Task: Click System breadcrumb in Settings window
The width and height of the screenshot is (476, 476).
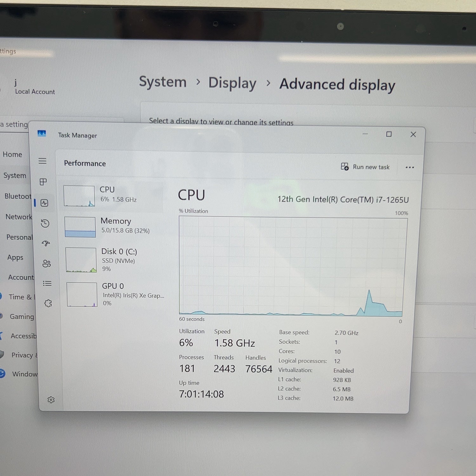Action: click(163, 82)
